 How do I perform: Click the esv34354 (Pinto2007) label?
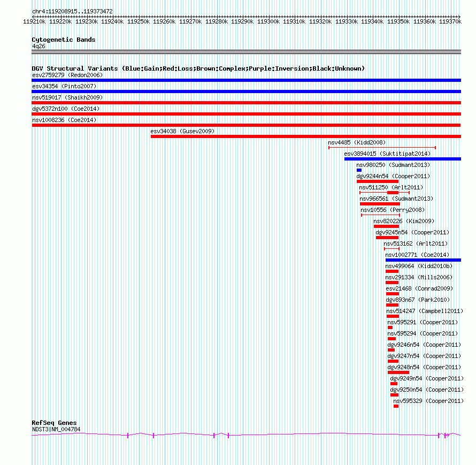64,86
